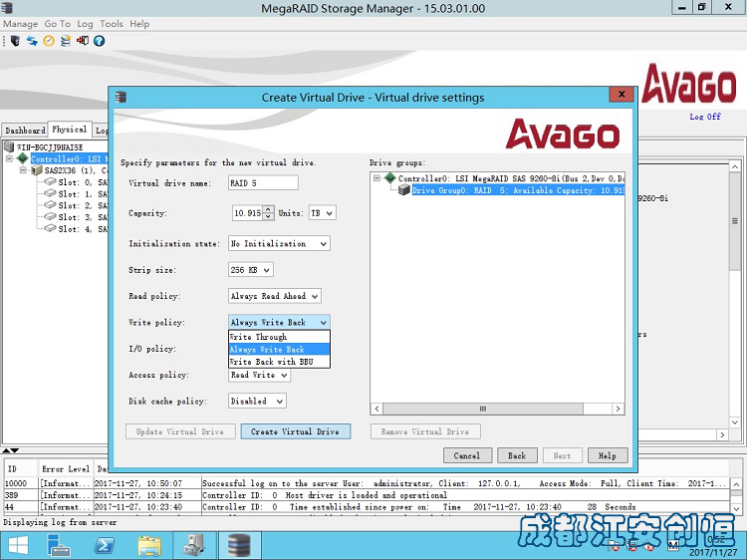
Task: Click the Back button
Action: click(x=517, y=455)
